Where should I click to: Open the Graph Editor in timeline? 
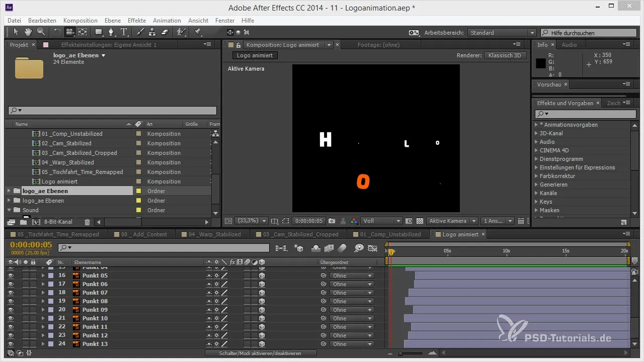pyautogui.click(x=372, y=248)
